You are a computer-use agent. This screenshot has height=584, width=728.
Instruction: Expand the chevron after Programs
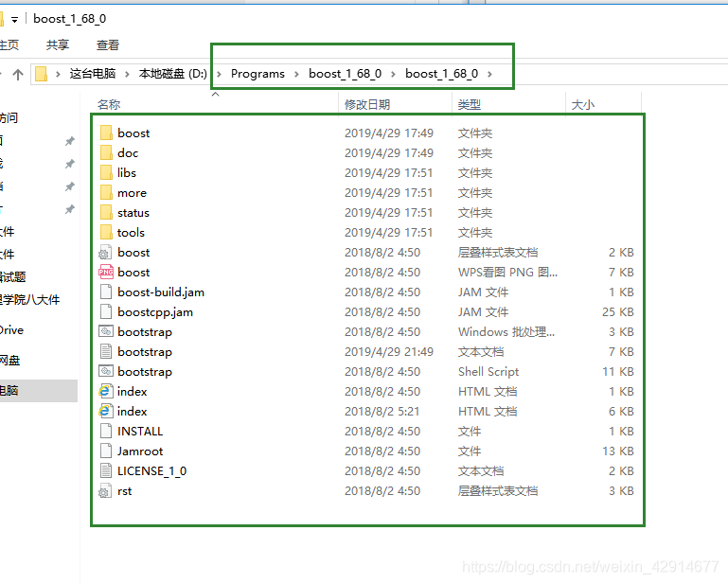click(296, 74)
